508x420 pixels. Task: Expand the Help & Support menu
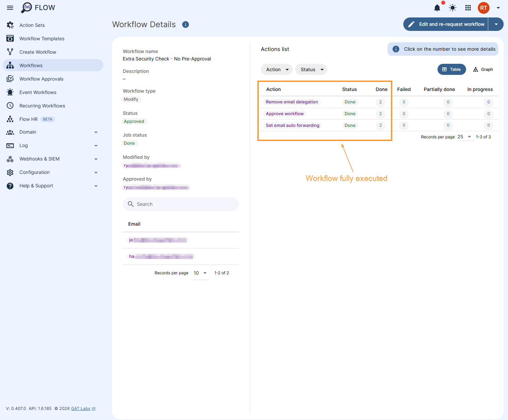coord(96,186)
